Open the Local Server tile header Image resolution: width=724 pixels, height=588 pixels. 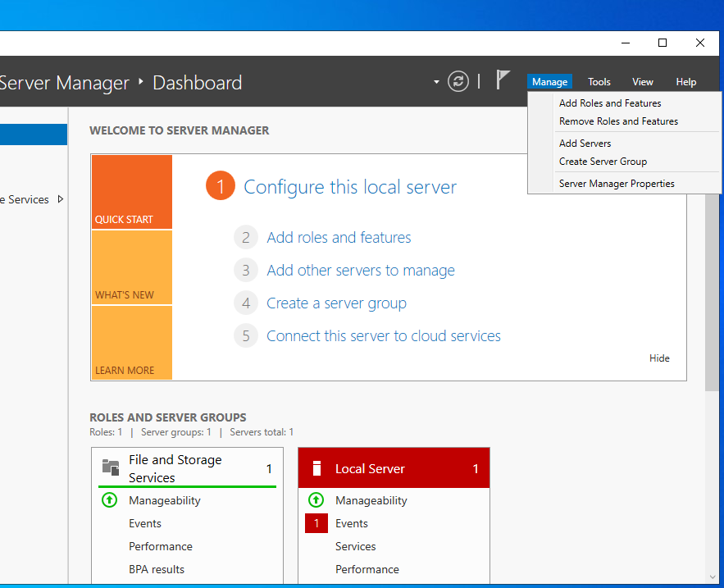(394, 468)
